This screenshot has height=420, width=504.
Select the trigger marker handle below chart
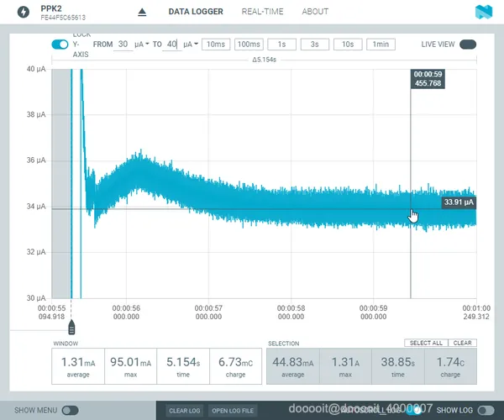(x=71, y=327)
